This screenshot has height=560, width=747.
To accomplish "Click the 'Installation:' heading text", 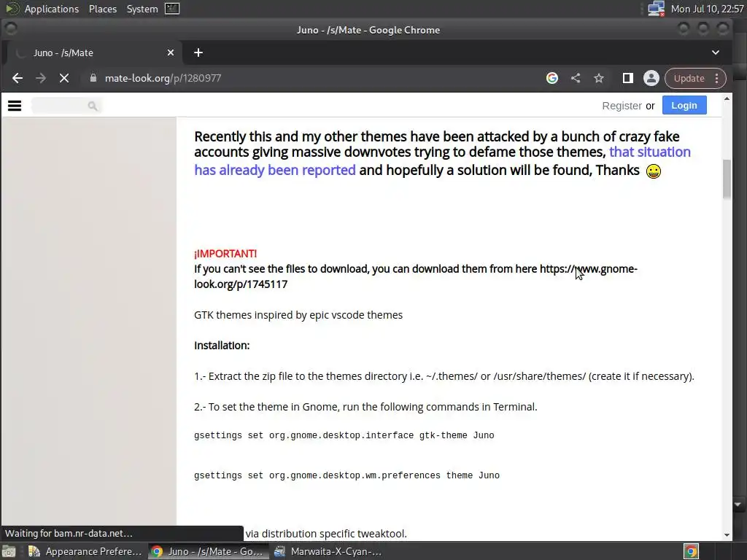I will (222, 345).
